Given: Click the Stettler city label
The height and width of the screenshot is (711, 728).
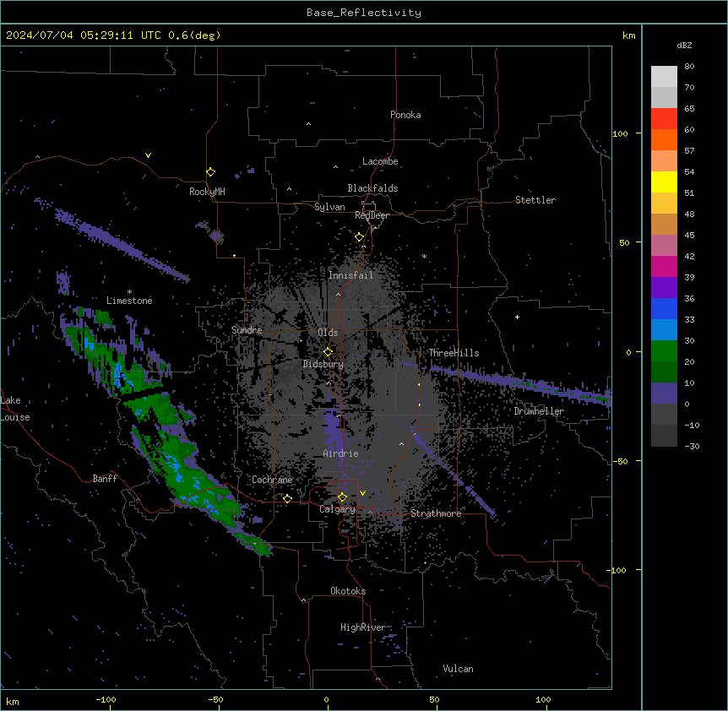Looking at the screenshot, I should [x=535, y=200].
